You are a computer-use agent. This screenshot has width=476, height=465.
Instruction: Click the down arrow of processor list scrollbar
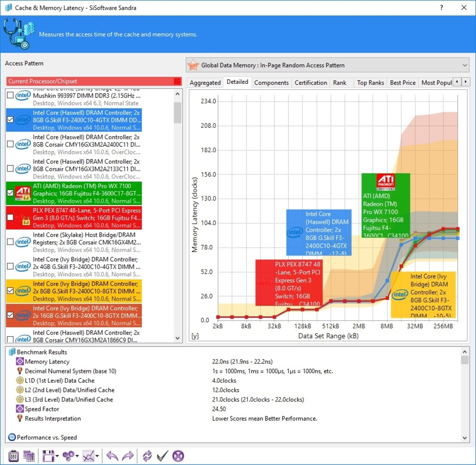click(178, 338)
